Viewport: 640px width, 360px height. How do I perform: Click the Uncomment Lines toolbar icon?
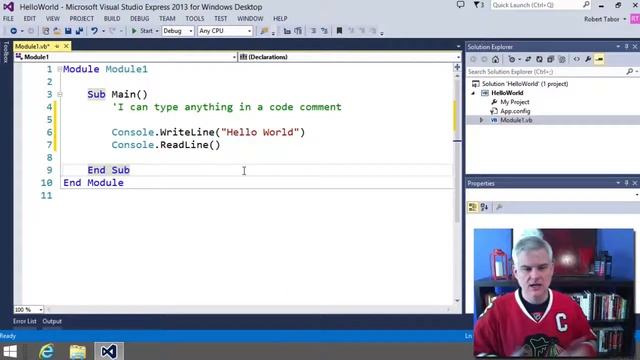coord(324,31)
